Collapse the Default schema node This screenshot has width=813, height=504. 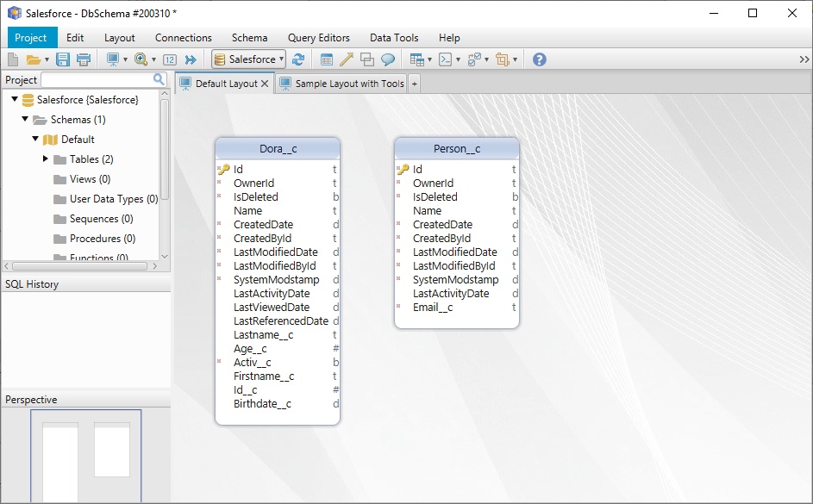35,139
